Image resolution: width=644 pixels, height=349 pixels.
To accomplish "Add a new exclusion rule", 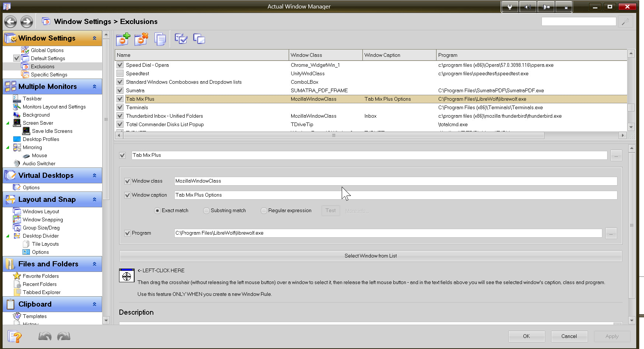I will click(123, 39).
